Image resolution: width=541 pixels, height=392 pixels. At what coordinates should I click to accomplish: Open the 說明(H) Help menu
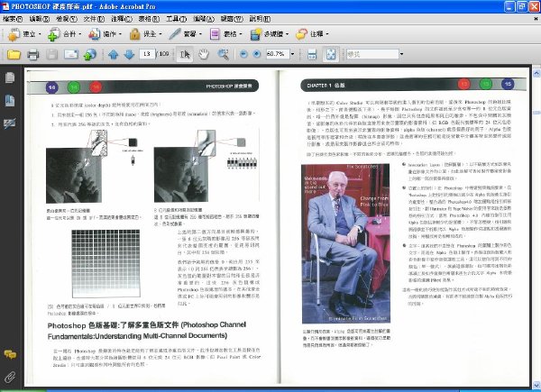click(260, 19)
